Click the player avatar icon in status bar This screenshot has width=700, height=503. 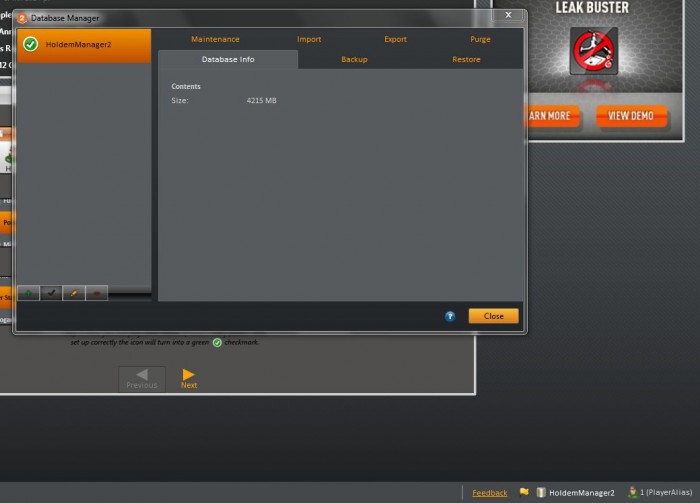[633, 492]
